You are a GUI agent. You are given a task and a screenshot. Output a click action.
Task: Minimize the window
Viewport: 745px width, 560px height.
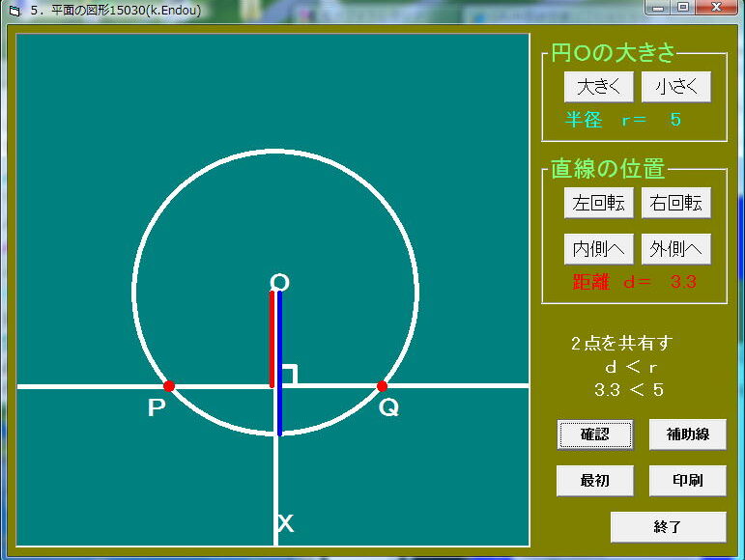click(x=659, y=8)
